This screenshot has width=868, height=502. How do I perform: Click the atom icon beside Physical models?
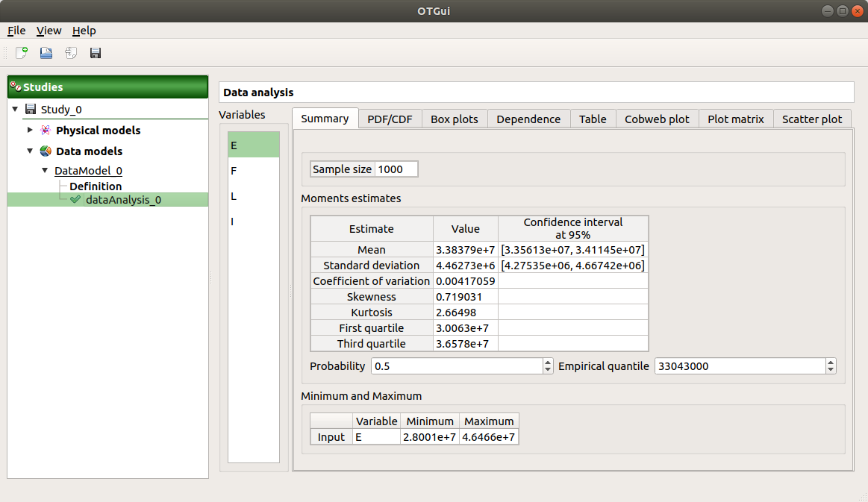coord(45,130)
